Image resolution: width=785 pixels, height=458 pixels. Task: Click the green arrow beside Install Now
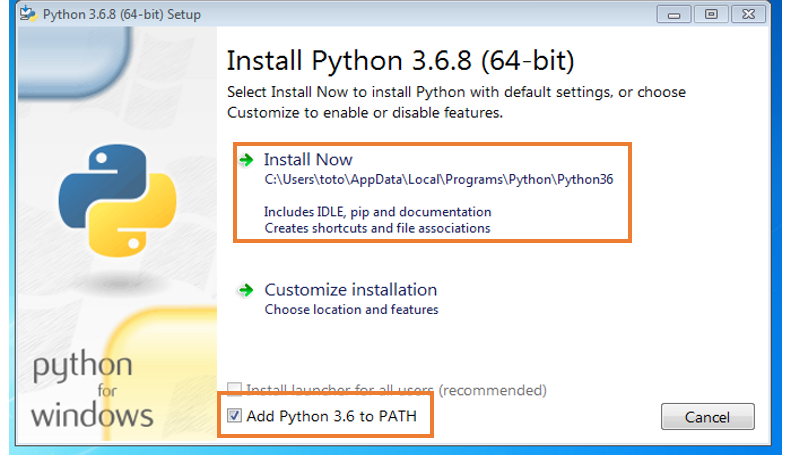pyautogui.click(x=246, y=160)
